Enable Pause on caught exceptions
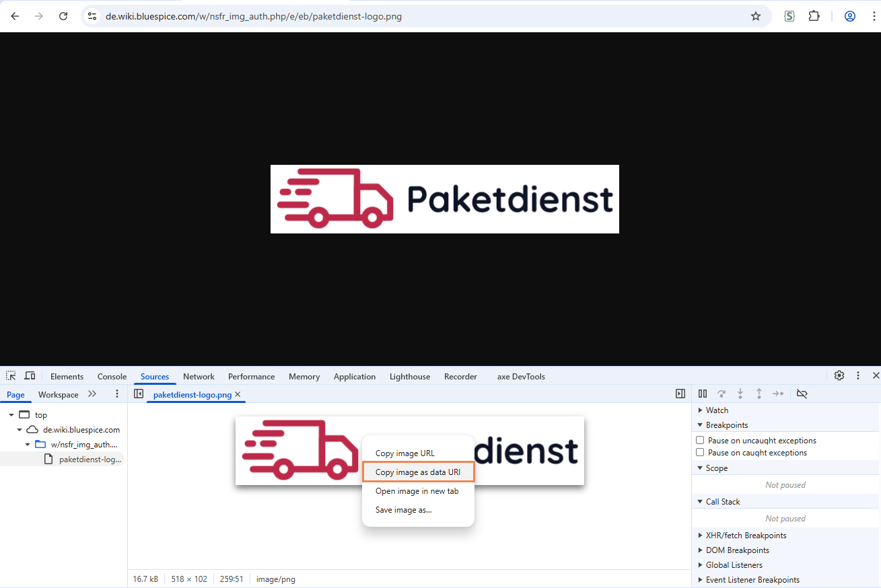Viewport: 881px width, 588px height. 700,453
